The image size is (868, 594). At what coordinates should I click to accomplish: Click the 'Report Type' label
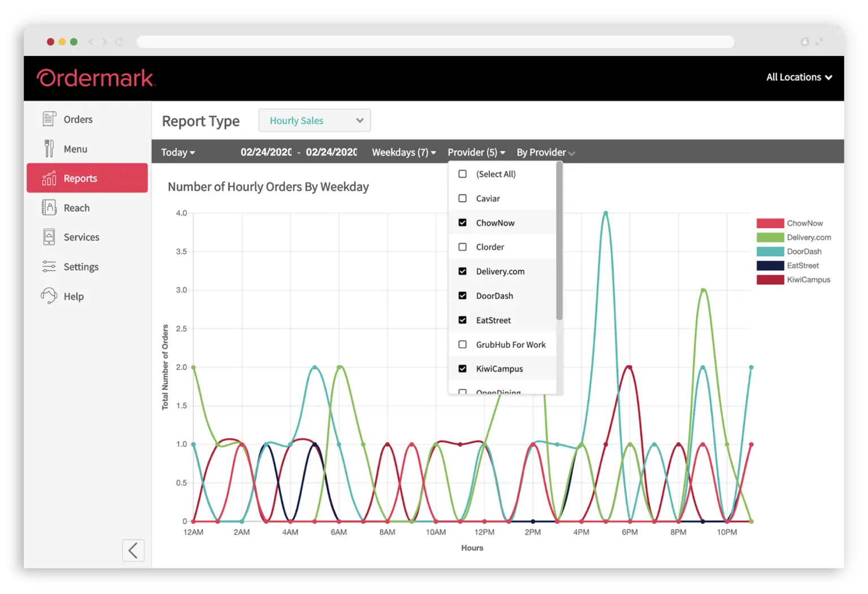click(x=201, y=121)
